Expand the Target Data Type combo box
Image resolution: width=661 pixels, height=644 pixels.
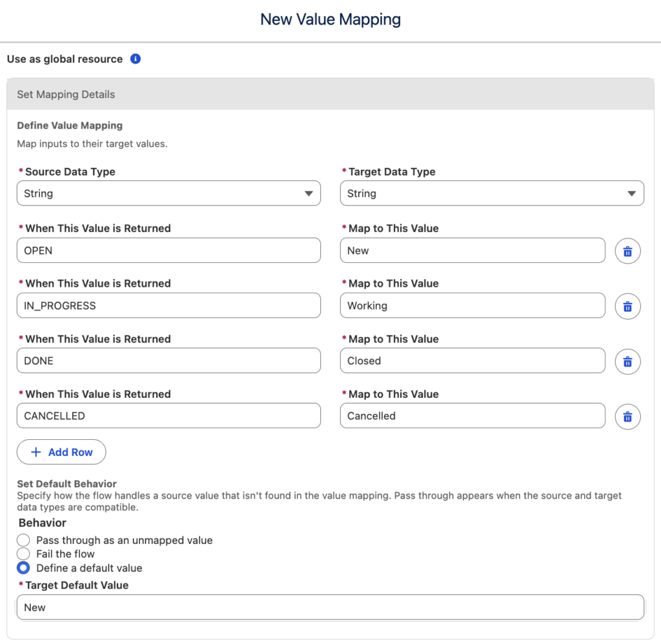point(491,193)
